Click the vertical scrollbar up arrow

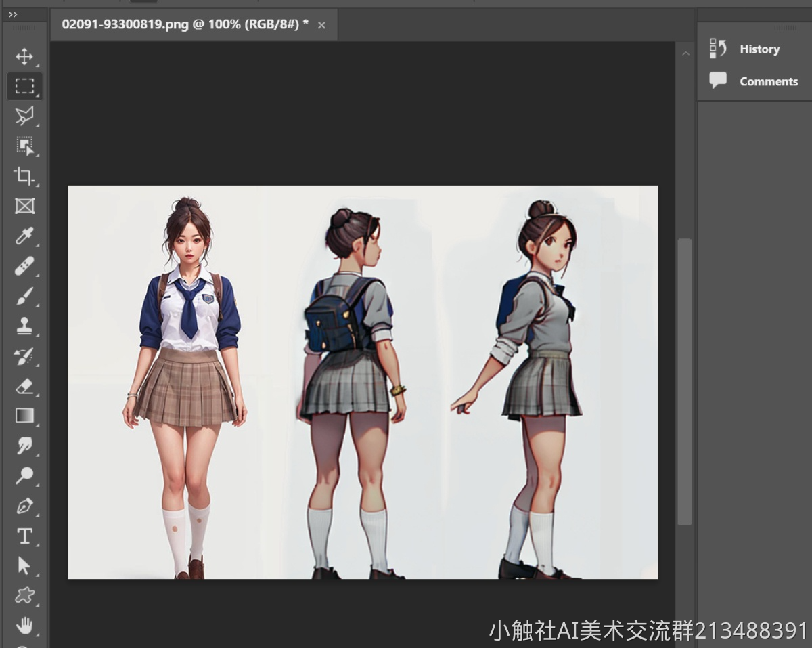pos(685,53)
